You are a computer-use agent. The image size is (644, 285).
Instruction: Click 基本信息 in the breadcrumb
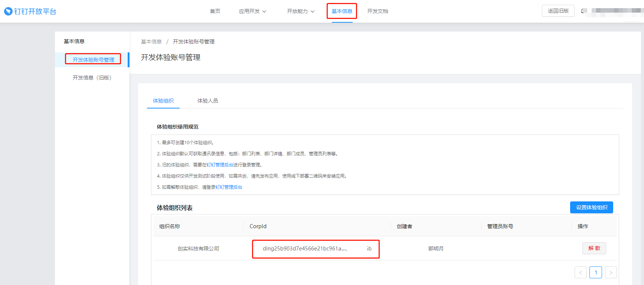pyautogui.click(x=151, y=42)
